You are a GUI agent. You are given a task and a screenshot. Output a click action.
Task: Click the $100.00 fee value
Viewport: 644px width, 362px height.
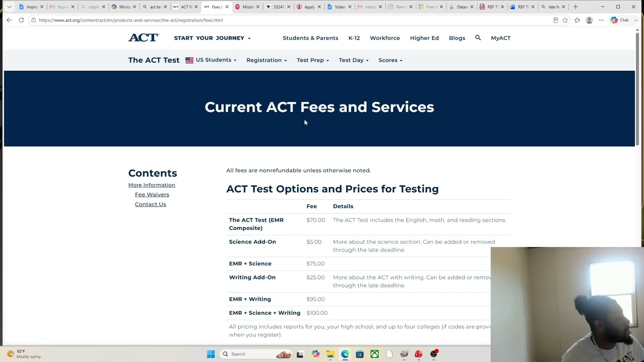click(x=317, y=313)
